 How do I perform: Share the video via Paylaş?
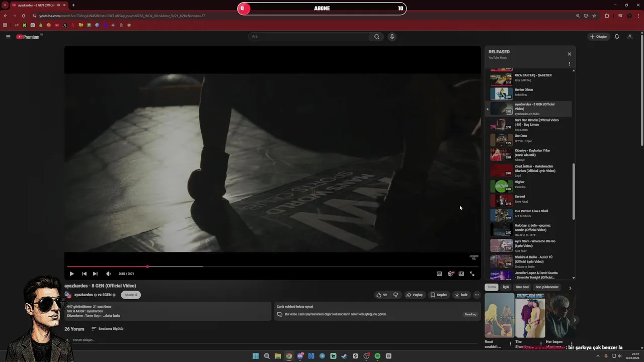(x=415, y=295)
